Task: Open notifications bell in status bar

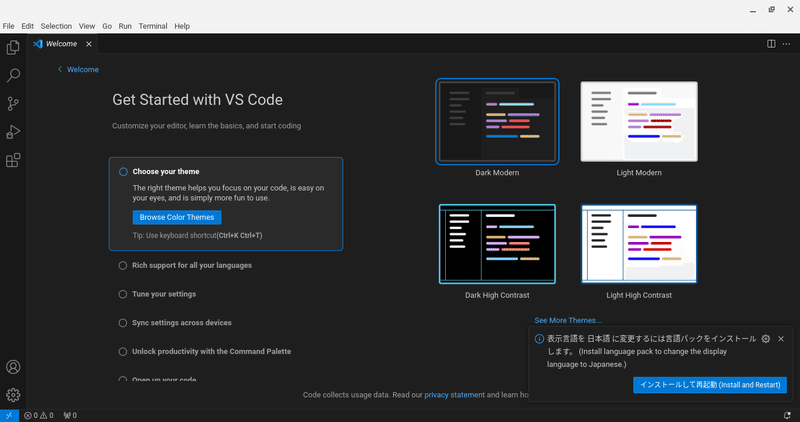Action: click(787, 415)
